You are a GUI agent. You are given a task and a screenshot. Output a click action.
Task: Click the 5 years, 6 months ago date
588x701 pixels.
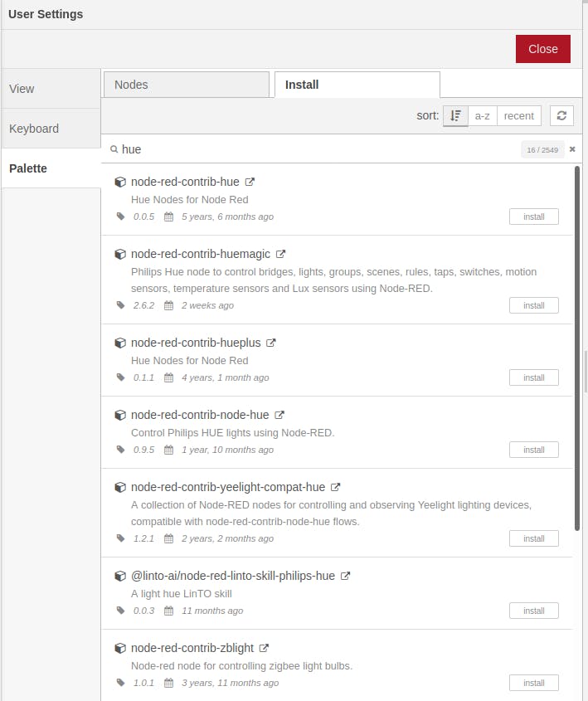click(227, 217)
